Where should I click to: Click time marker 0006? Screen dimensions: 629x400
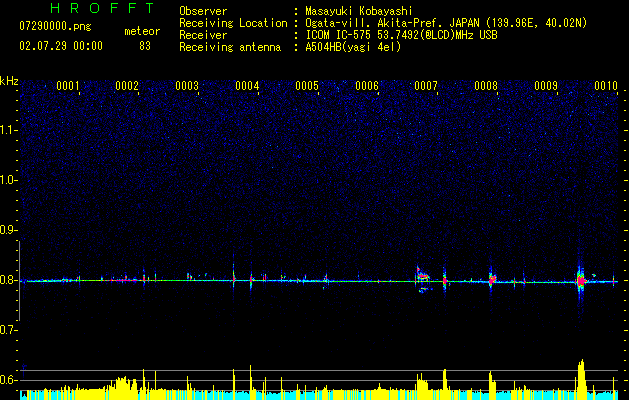367,86
